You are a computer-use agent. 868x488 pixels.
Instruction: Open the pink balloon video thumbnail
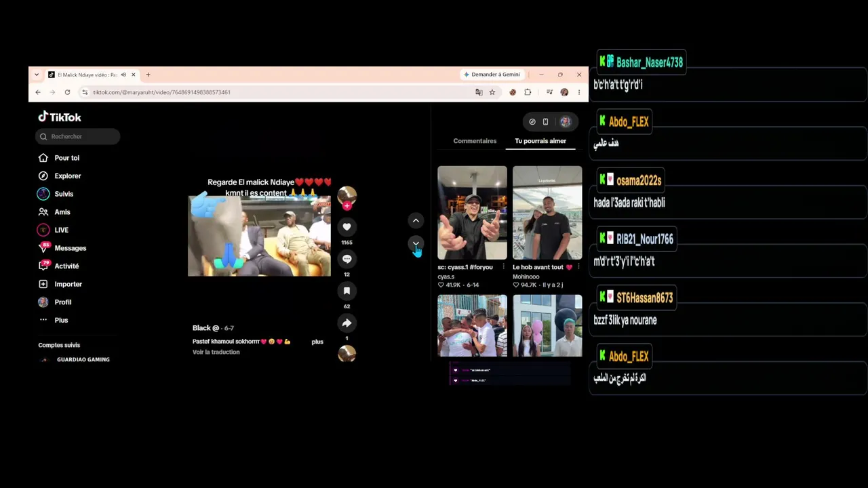click(547, 326)
